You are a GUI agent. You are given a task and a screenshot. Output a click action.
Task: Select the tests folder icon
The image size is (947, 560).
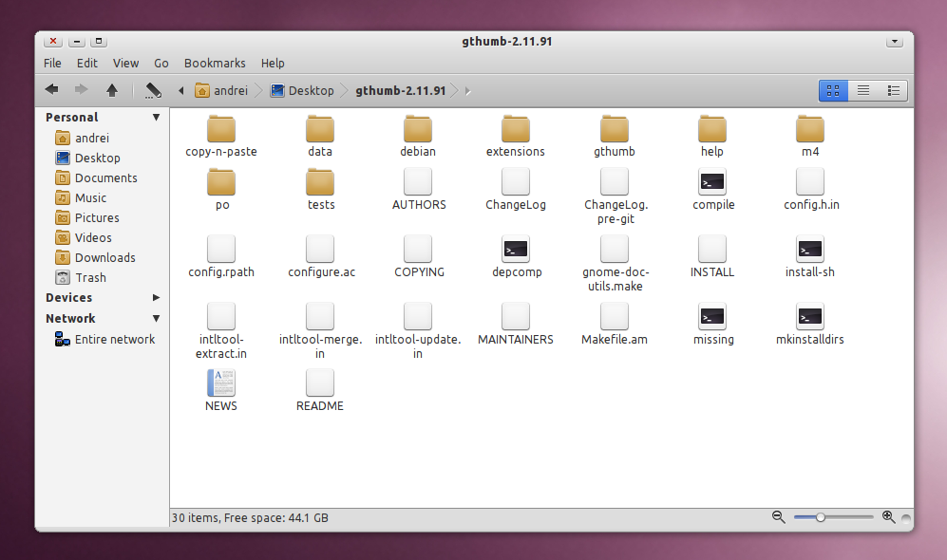point(320,181)
